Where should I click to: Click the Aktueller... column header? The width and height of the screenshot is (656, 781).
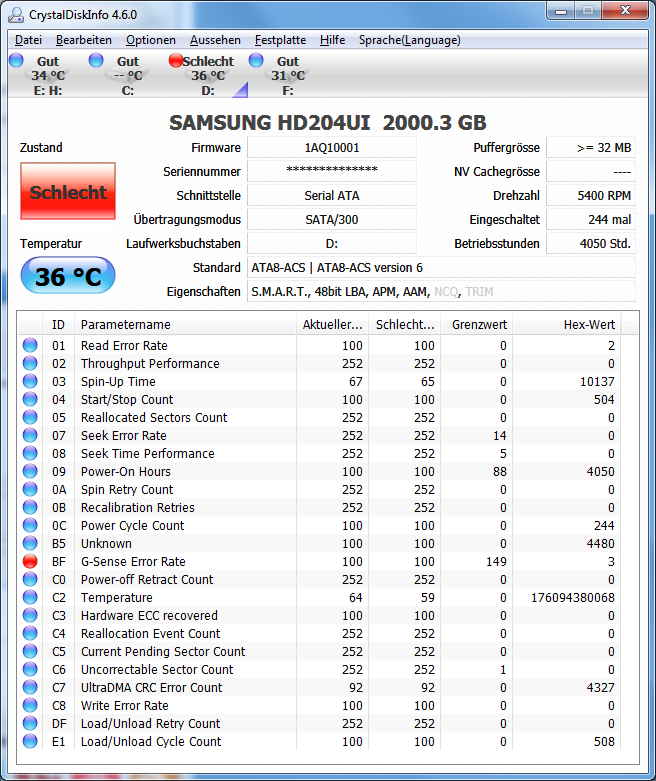point(332,325)
